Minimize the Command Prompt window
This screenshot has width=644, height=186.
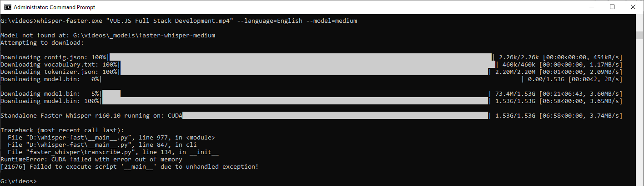[x=591, y=7]
